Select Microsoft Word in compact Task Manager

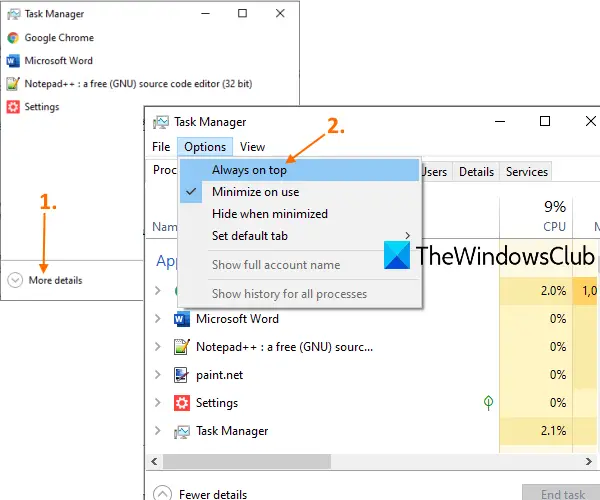59,61
